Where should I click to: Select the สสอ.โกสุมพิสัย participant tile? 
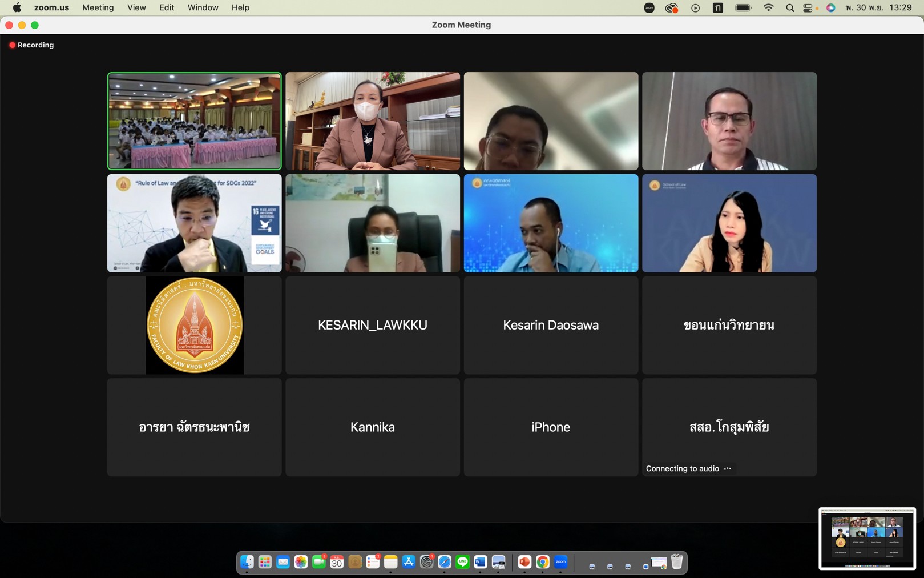[729, 427]
